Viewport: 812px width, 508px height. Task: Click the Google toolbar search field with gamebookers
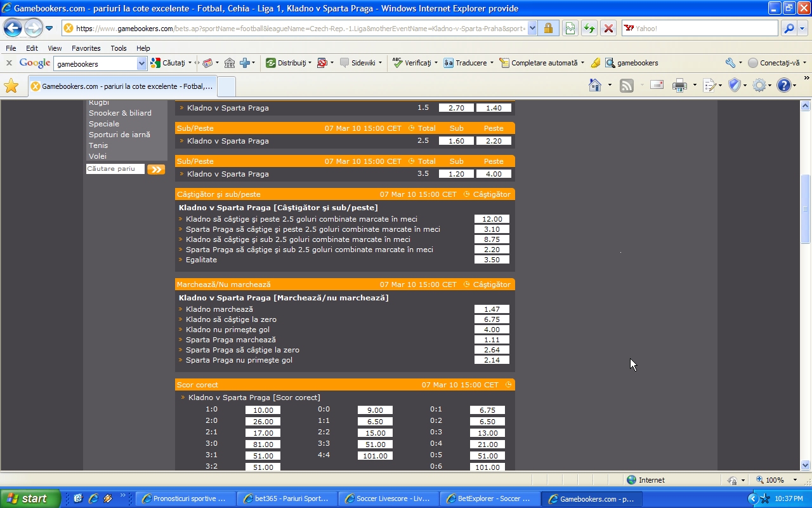click(x=95, y=63)
